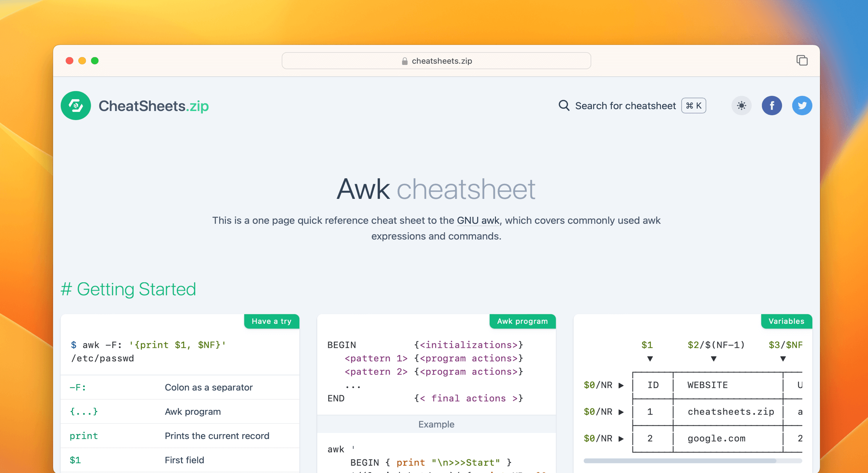
Task: Select the 'Variables' tab badge
Action: pos(786,321)
